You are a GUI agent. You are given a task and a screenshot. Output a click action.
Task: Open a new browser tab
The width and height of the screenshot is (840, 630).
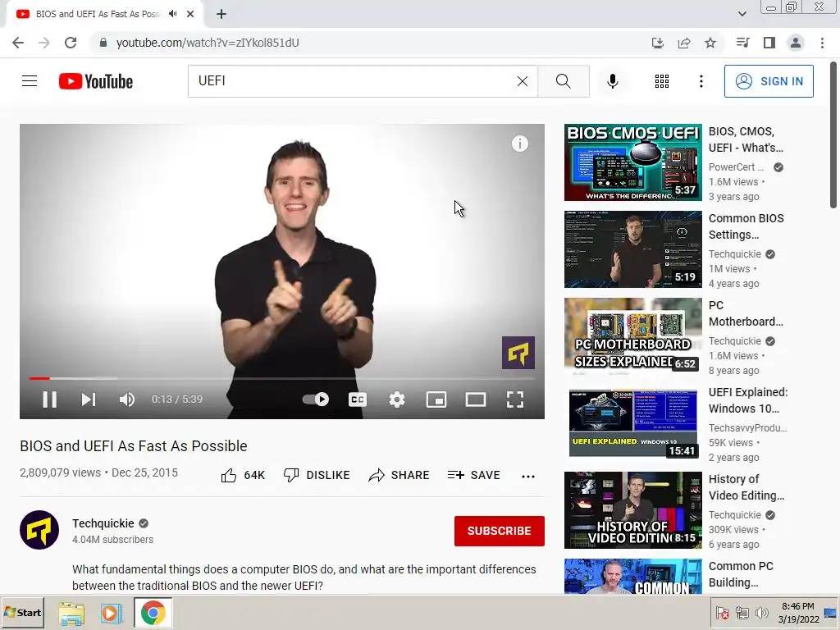click(x=221, y=15)
